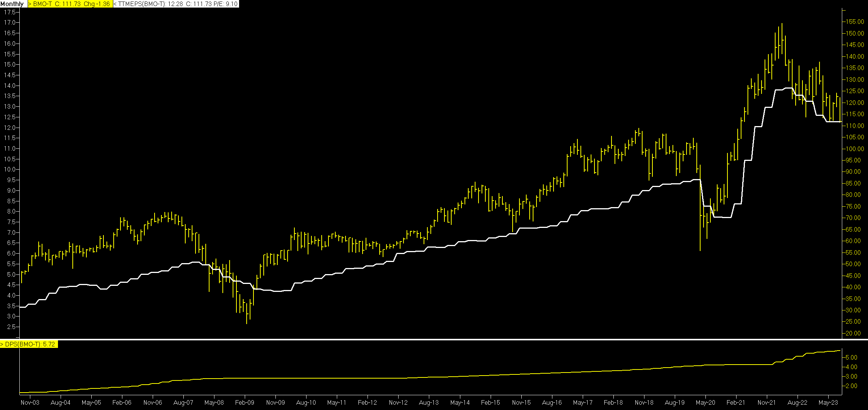Click the Aug-10 date label
868x410 pixels.
point(306,402)
